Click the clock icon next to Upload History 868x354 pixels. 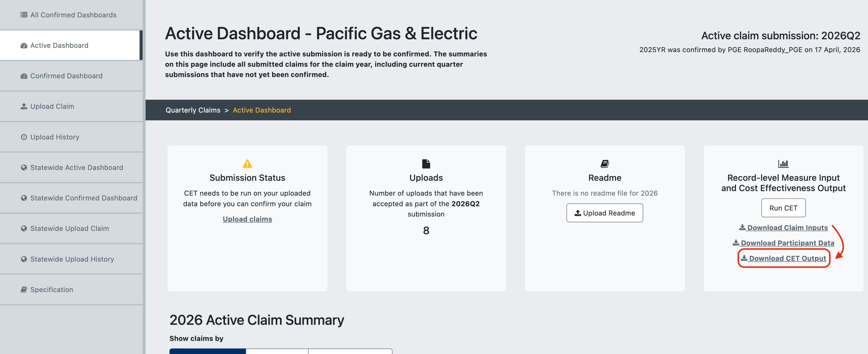pyautogui.click(x=24, y=137)
